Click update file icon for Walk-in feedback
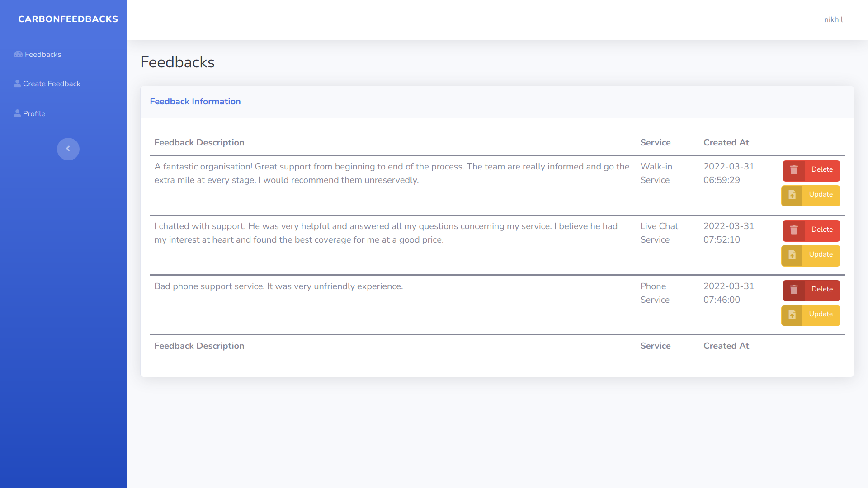Image resolution: width=868 pixels, height=488 pixels. click(x=792, y=195)
